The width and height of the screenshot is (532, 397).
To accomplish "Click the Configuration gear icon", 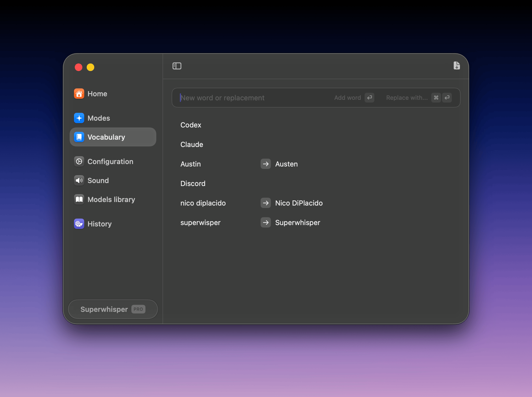I will 79,162.
